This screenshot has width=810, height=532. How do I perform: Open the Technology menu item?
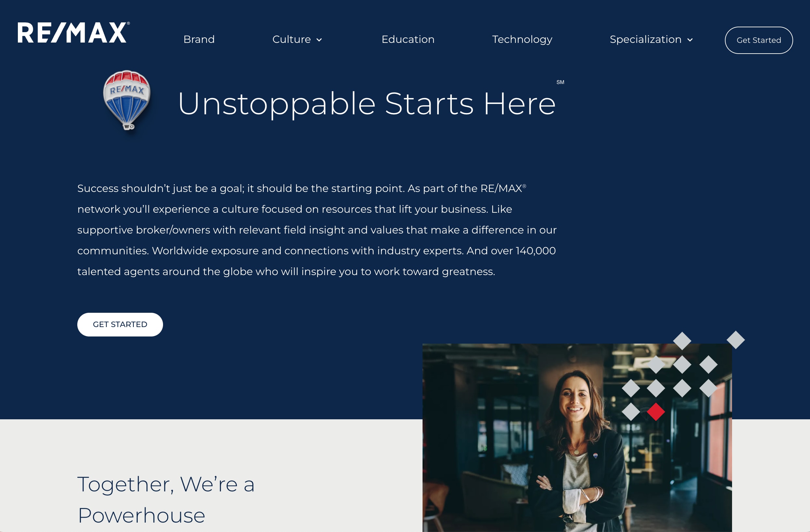[522, 40]
